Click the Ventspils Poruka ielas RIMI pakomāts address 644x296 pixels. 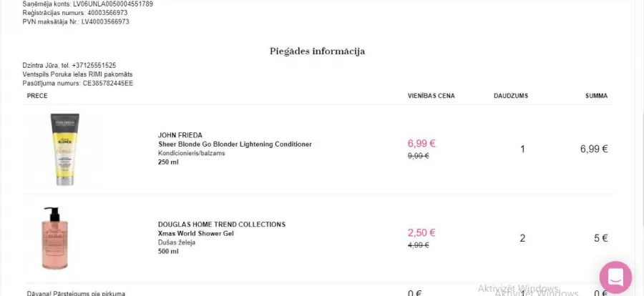tap(77, 74)
